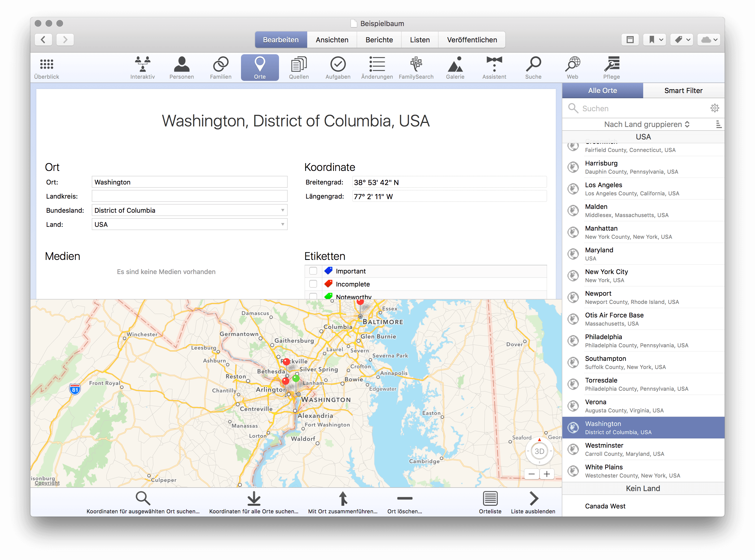Screen dimensions: 755x560
Task: Click the red Incomplete label tag
Action: (x=328, y=283)
